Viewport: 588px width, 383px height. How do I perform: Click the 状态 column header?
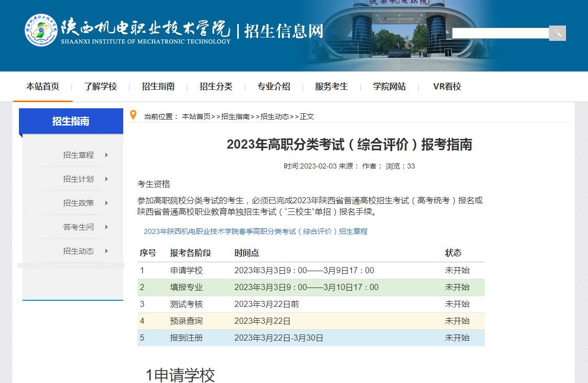[x=453, y=253]
